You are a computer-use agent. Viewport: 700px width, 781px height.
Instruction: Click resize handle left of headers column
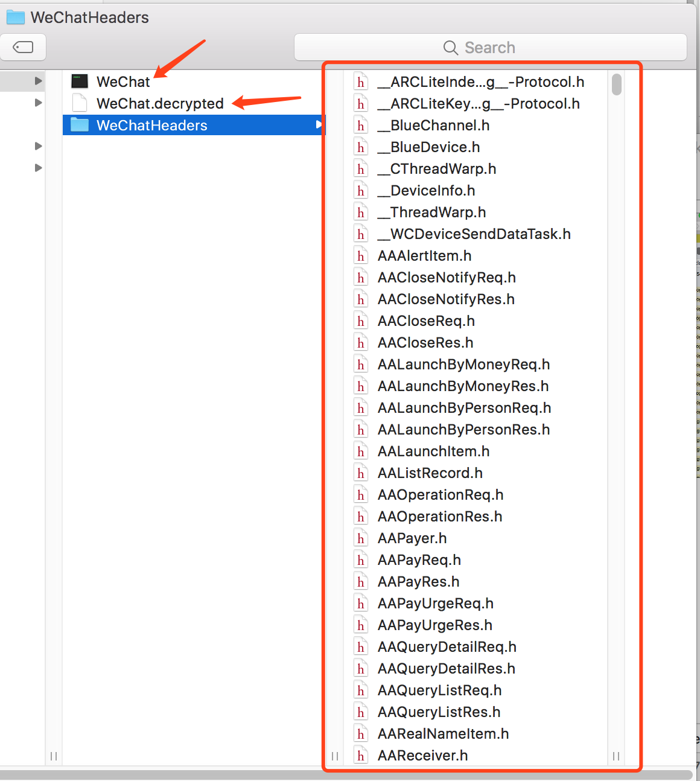[335, 756]
